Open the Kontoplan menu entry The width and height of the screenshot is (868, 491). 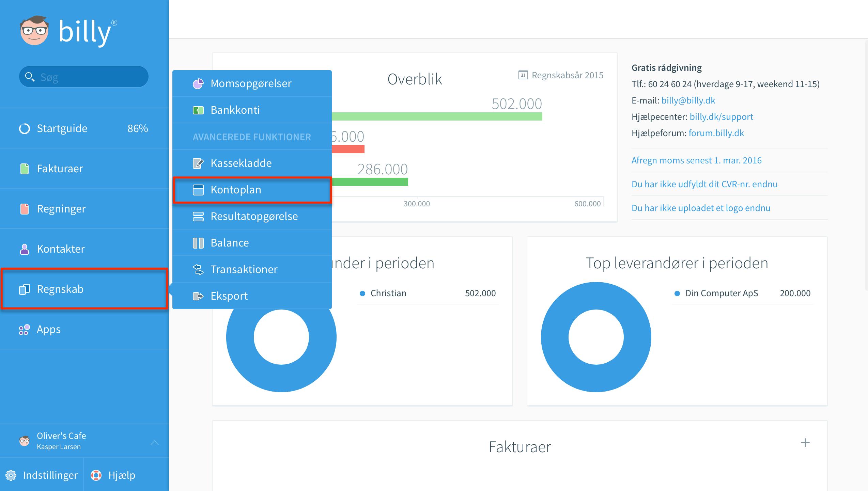tap(252, 190)
